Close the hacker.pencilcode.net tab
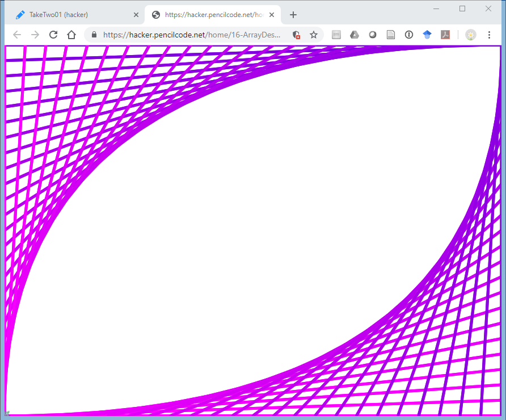The width and height of the screenshot is (506, 420). tap(271, 15)
